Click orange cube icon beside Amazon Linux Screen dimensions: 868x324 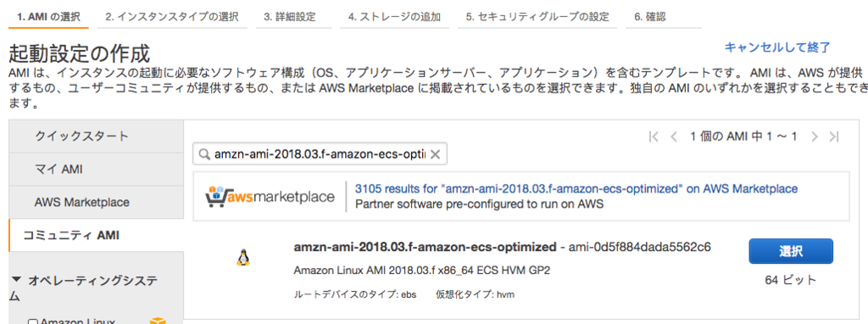point(158,321)
